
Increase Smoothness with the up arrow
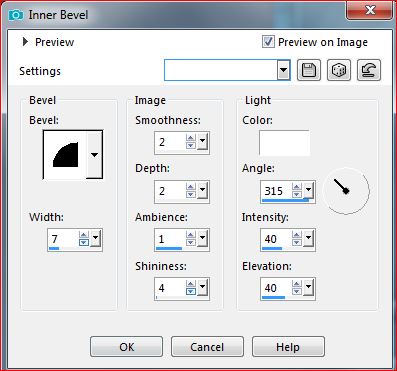(x=191, y=138)
